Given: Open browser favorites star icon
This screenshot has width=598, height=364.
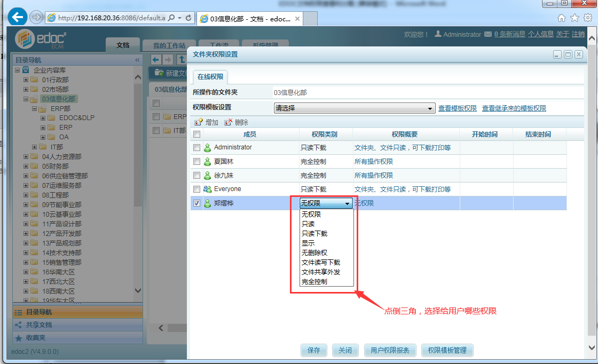Looking at the screenshot, I should click(575, 18).
